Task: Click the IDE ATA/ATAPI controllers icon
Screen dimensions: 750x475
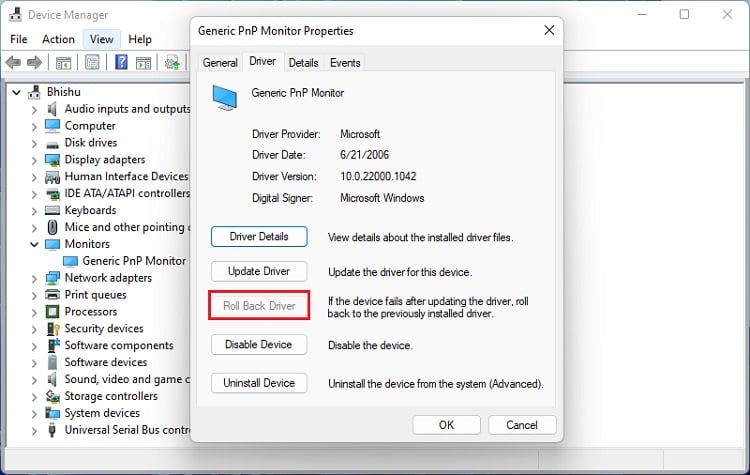Action: tap(52, 194)
